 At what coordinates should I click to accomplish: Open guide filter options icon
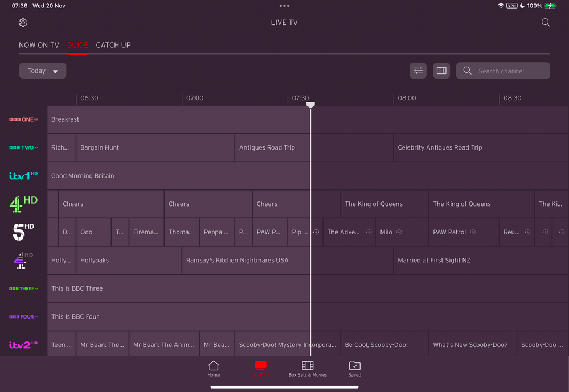tap(418, 71)
